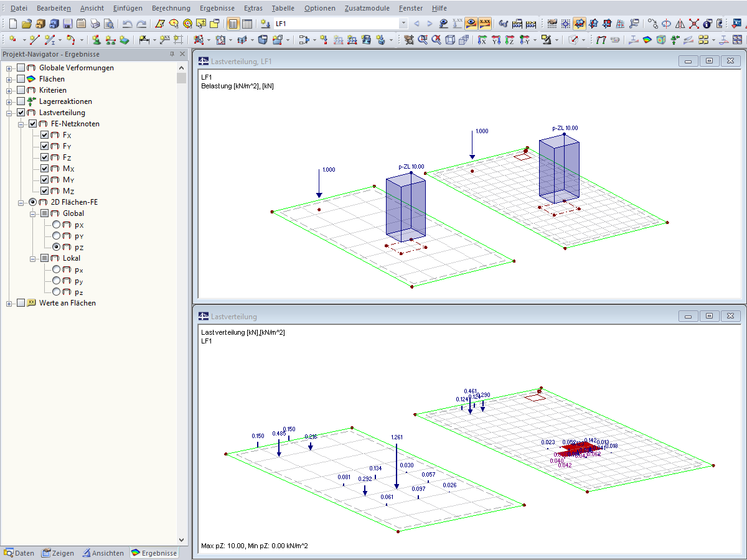Check the Werte an Flächen checkbox
Screen dimensions: 747x560
21,303
